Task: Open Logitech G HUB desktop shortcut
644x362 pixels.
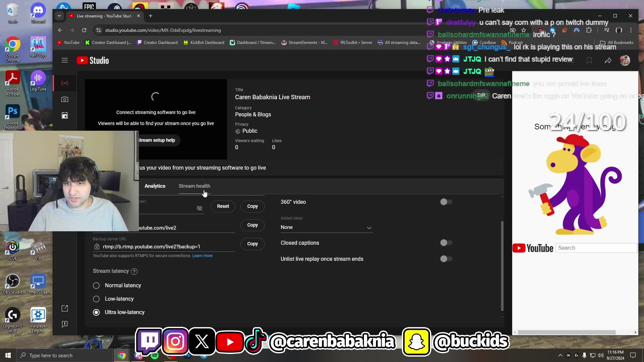Action: 12,320
